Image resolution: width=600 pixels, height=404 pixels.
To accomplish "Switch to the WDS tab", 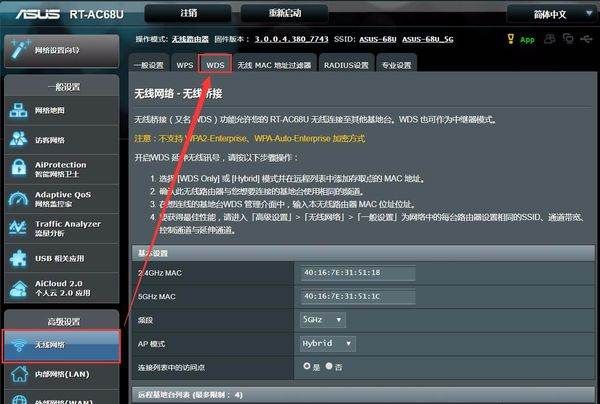I will pyautogui.click(x=215, y=64).
